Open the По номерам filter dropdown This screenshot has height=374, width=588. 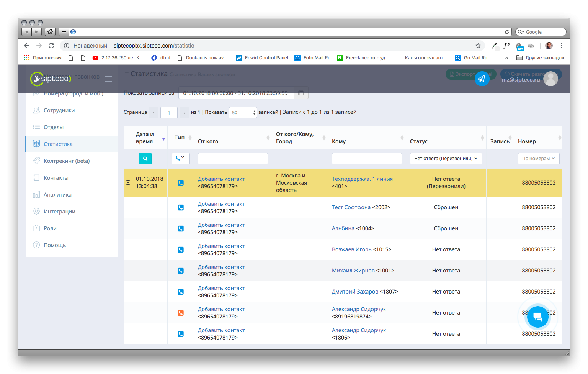click(539, 158)
